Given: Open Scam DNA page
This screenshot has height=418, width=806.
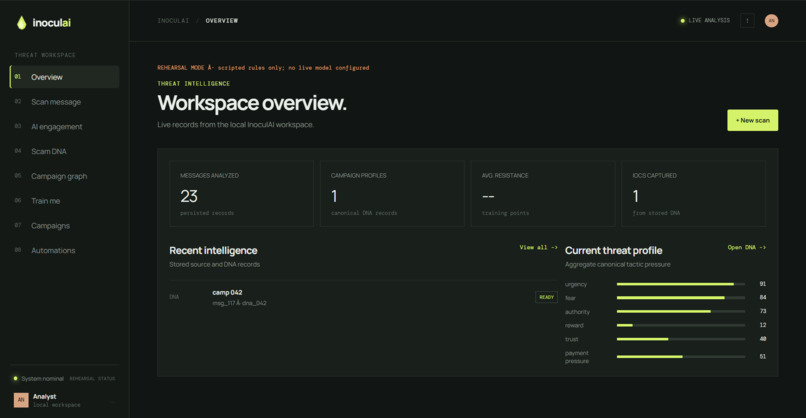Looking at the screenshot, I should [65, 151].
